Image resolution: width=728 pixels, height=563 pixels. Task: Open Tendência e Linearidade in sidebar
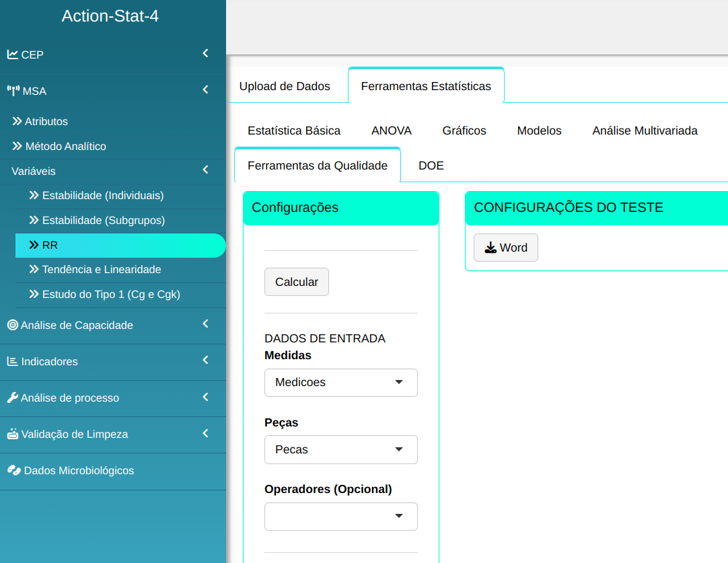click(x=101, y=269)
